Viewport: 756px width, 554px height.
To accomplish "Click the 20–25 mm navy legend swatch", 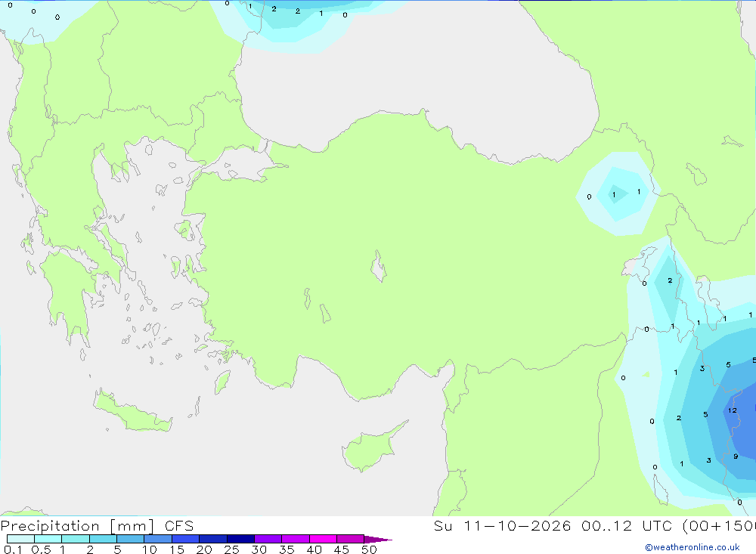I will [x=213, y=539].
